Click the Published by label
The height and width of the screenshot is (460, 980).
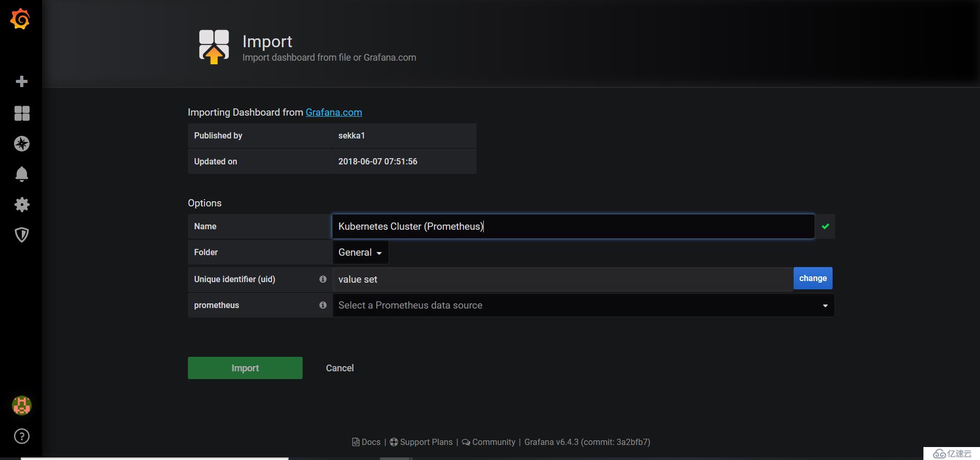(218, 135)
